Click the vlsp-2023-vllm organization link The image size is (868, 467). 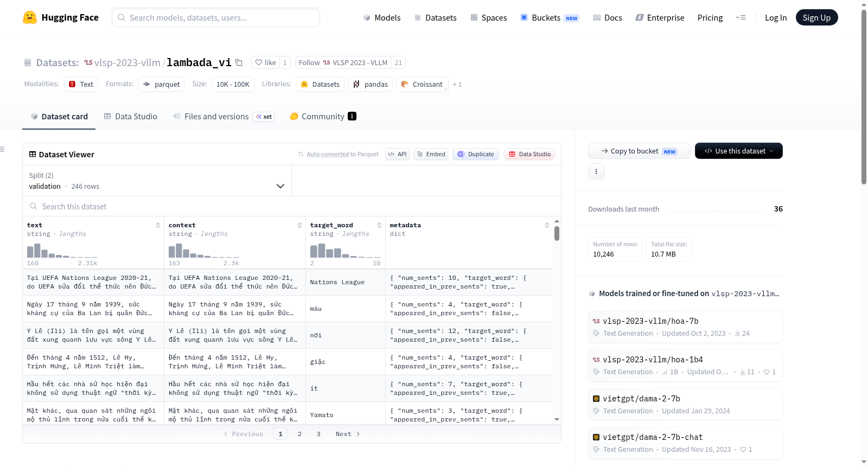tap(127, 62)
